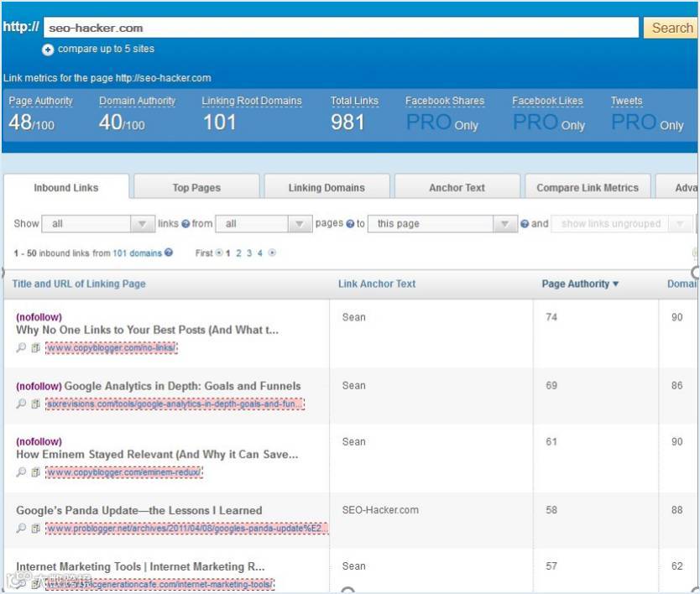Click title 'Google's Panda Update—the Lessons I Learned'
The image size is (700, 594).
pyautogui.click(x=139, y=511)
